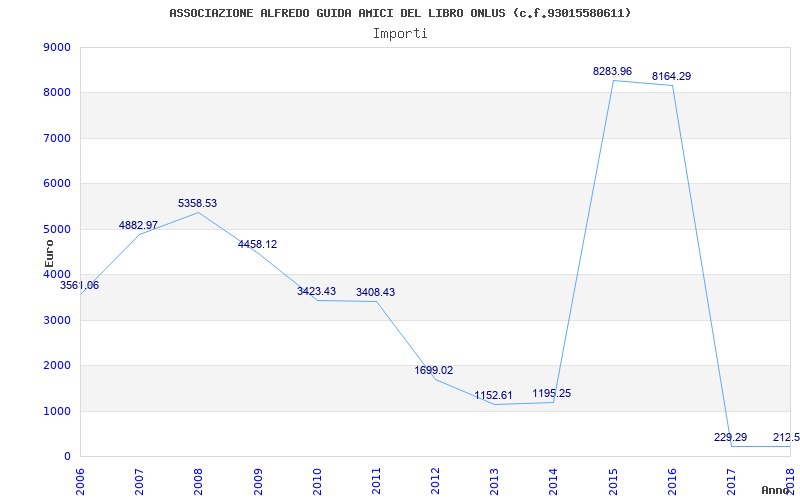Click the y-axis tick 8000
Image resolution: width=800 pixels, height=500 pixels.
tap(58, 93)
